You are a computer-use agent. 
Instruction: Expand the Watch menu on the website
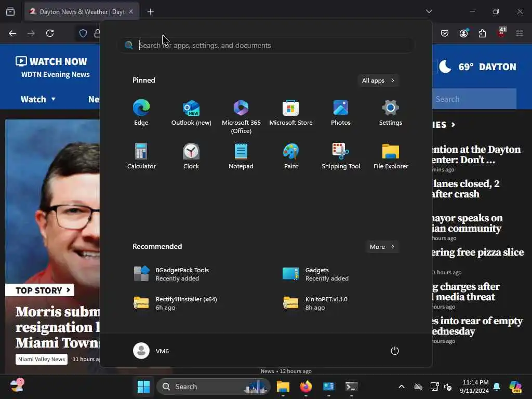pos(37,99)
